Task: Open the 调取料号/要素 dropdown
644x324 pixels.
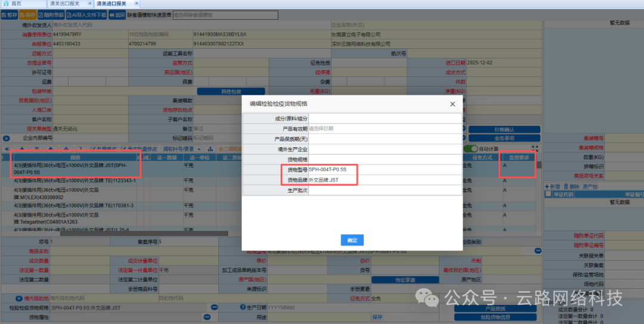Action: coord(181,149)
